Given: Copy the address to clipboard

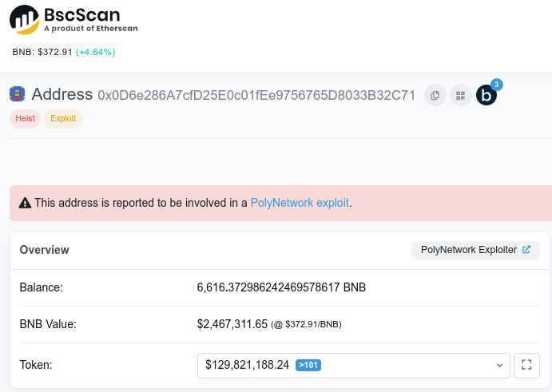Looking at the screenshot, I should pyautogui.click(x=435, y=95).
